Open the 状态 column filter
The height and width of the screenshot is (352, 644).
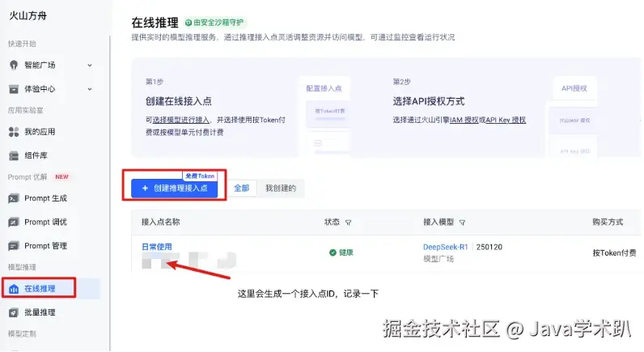[348, 223]
